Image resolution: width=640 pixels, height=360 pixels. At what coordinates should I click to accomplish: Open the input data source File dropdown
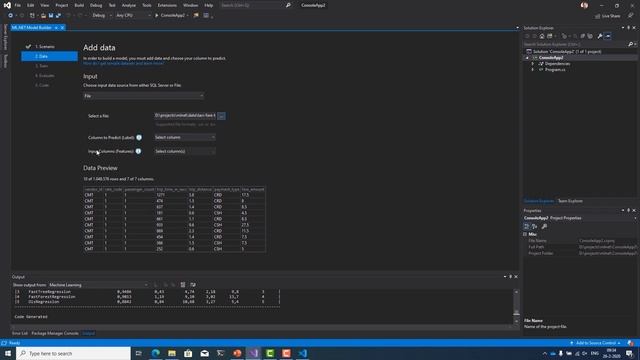click(x=143, y=96)
